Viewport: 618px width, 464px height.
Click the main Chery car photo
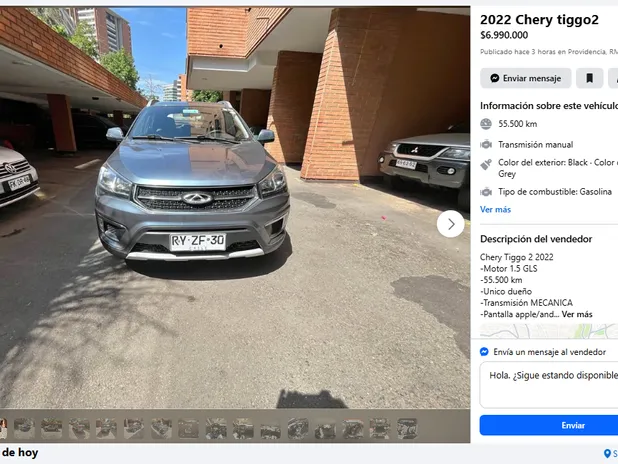[x=193, y=181]
